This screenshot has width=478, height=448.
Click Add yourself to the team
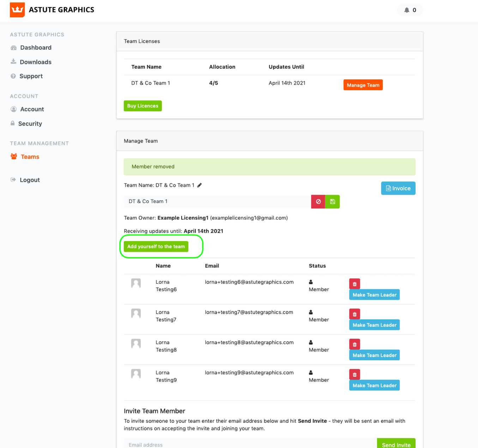click(x=156, y=246)
